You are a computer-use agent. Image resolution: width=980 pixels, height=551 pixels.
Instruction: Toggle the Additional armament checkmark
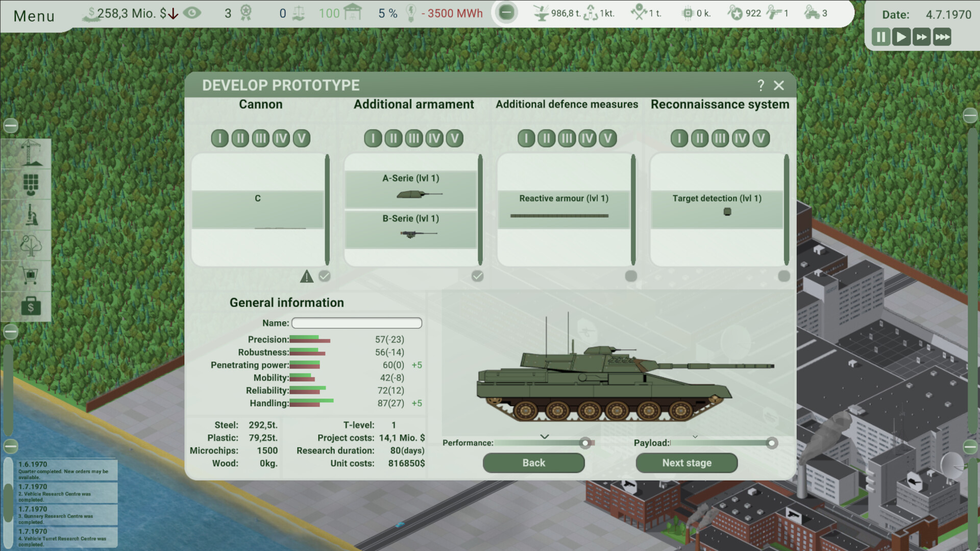(477, 276)
